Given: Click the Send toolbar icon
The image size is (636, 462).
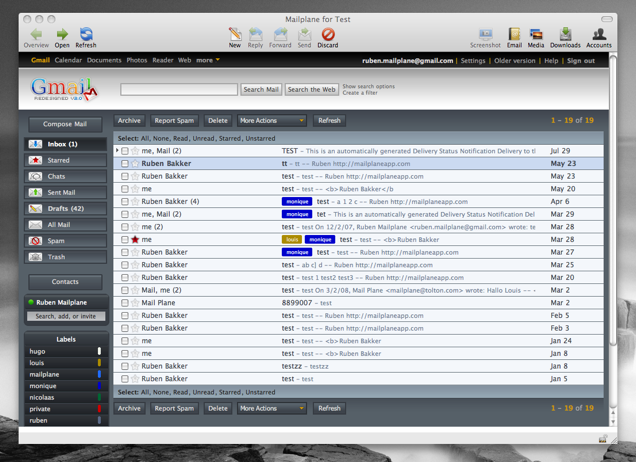Looking at the screenshot, I should [304, 34].
